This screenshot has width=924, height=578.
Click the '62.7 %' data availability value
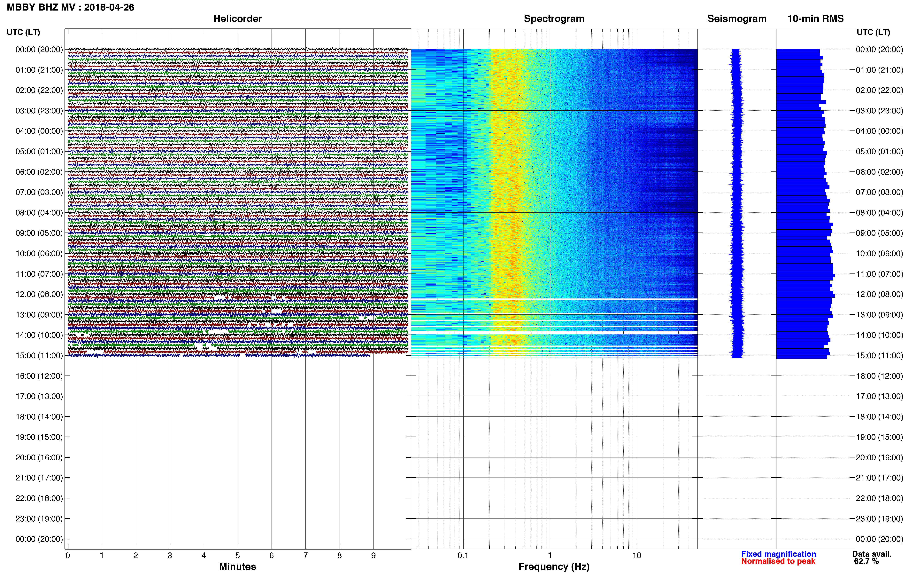tap(866, 561)
